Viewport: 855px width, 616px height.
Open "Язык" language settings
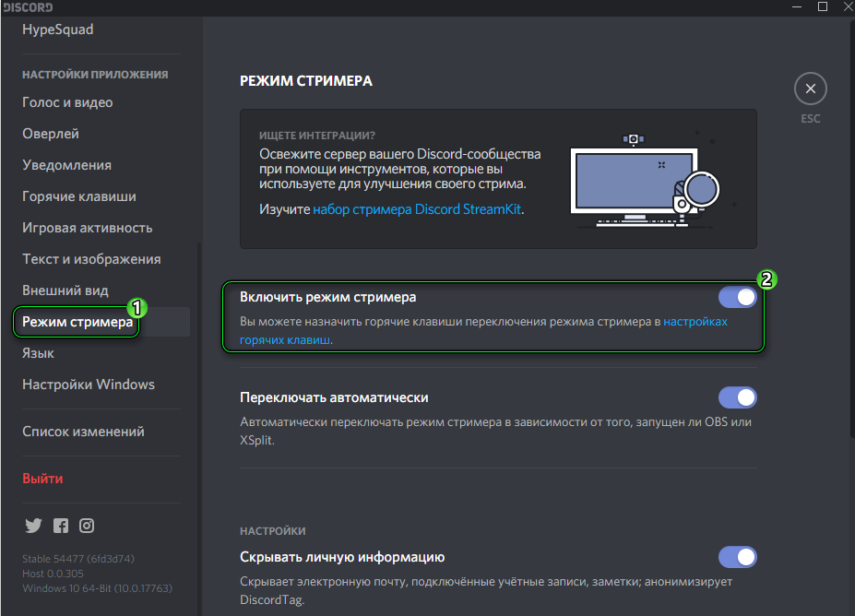pyautogui.click(x=38, y=353)
